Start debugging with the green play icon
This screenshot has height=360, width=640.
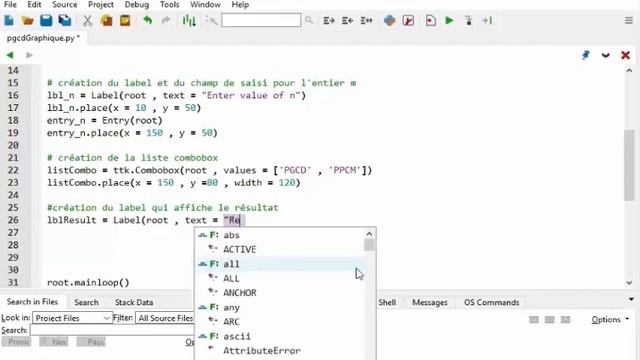click(449, 20)
